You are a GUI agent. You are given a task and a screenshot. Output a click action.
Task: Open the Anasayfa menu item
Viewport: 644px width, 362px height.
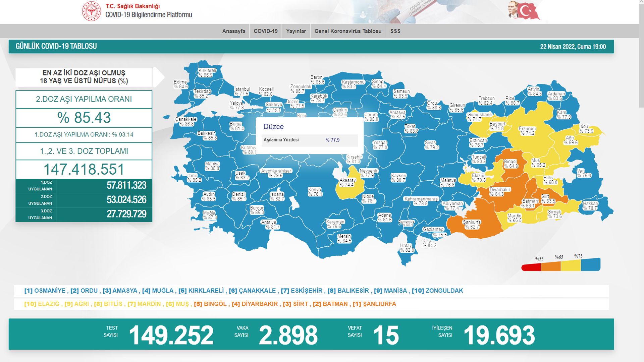233,31
